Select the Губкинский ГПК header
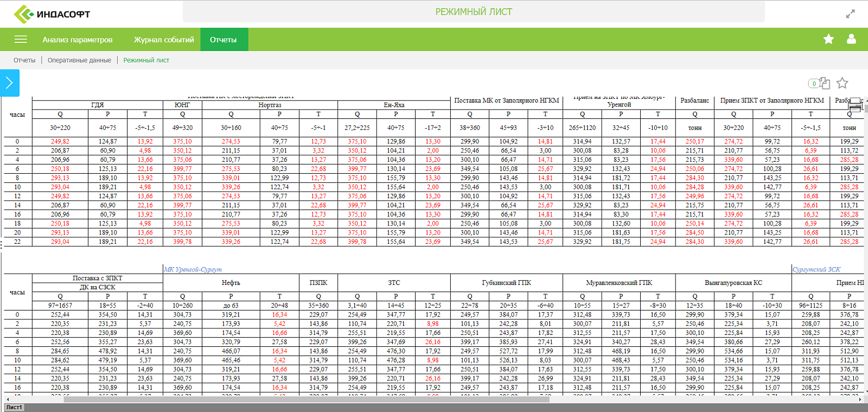The height and width of the screenshot is (412, 868). 507,283
